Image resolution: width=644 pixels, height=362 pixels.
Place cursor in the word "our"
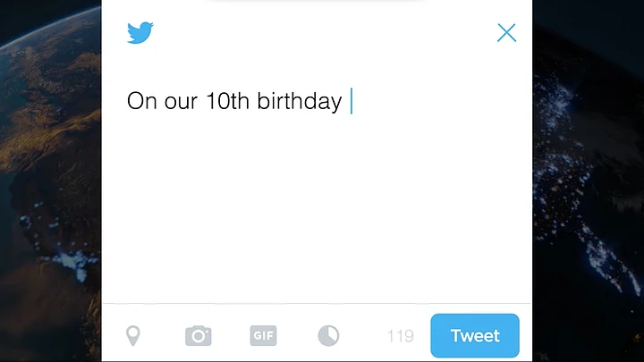click(181, 102)
